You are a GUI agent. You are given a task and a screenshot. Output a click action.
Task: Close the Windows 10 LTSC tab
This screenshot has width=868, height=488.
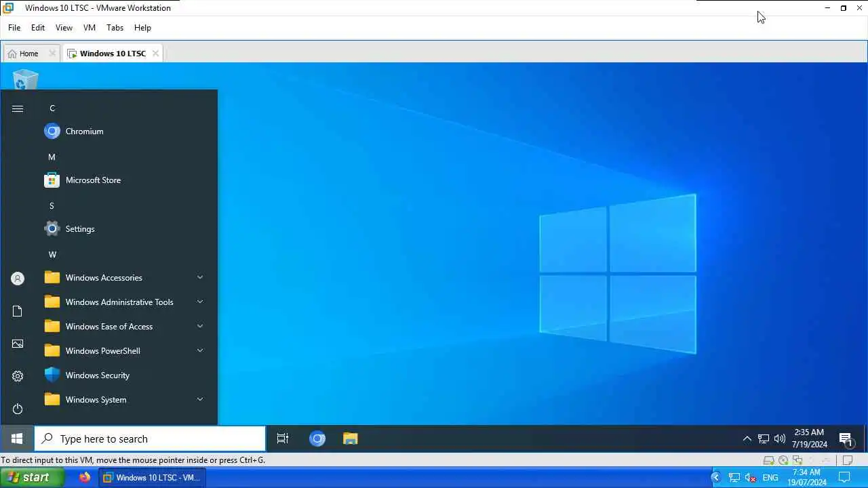(x=155, y=54)
